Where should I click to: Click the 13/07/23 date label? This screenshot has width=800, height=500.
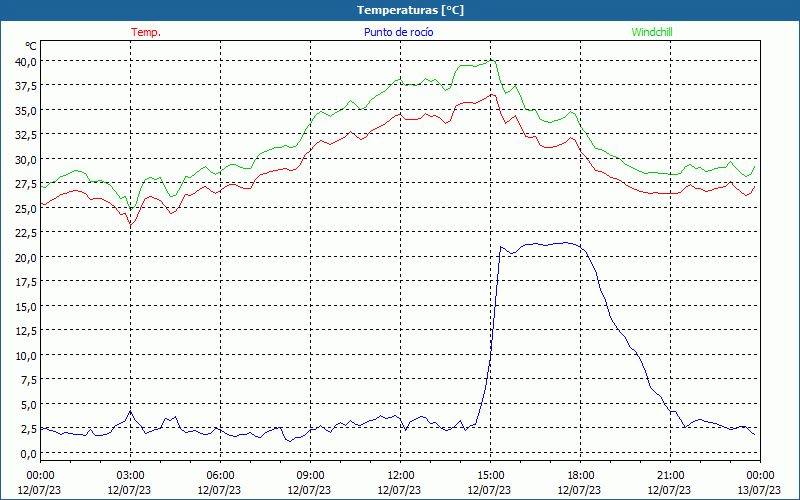(x=760, y=490)
